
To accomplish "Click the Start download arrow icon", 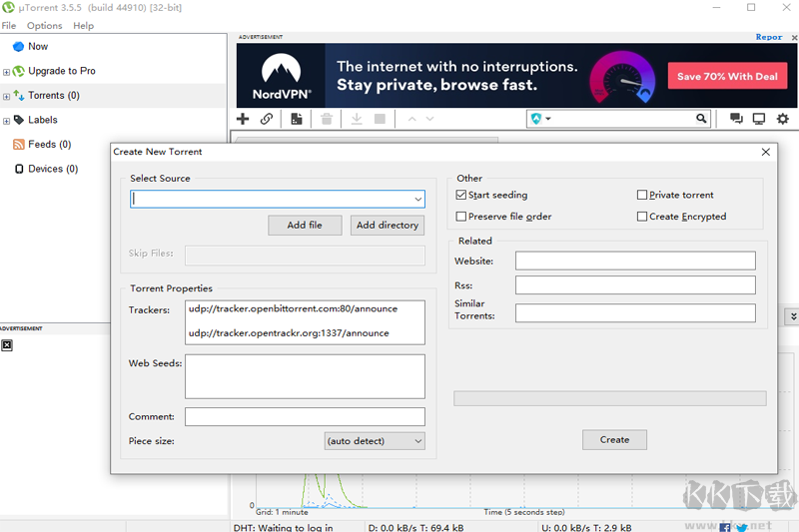I will [x=357, y=119].
